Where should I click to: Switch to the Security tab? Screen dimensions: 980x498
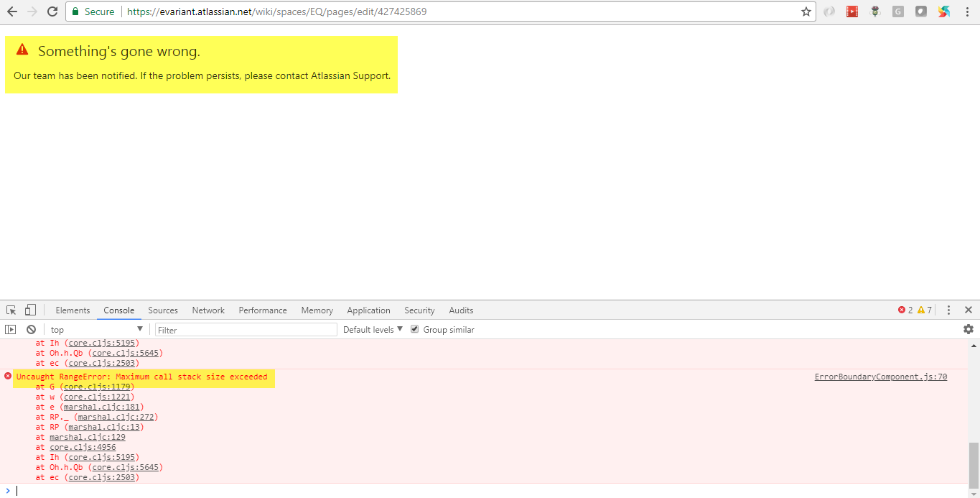tap(419, 310)
